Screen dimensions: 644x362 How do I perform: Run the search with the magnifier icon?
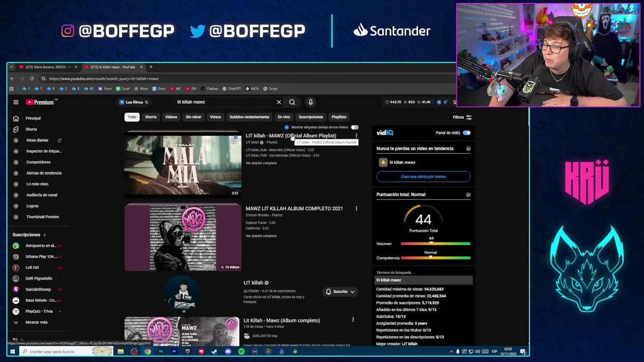coord(292,102)
